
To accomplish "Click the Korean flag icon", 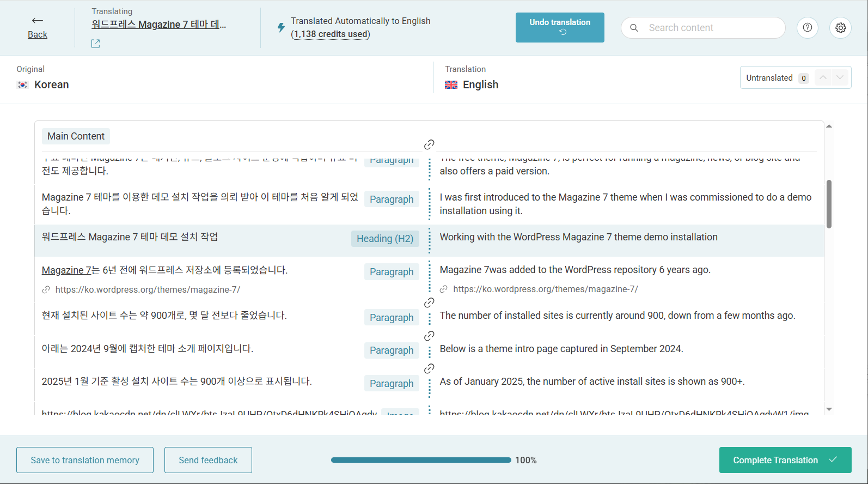I will click(x=22, y=84).
